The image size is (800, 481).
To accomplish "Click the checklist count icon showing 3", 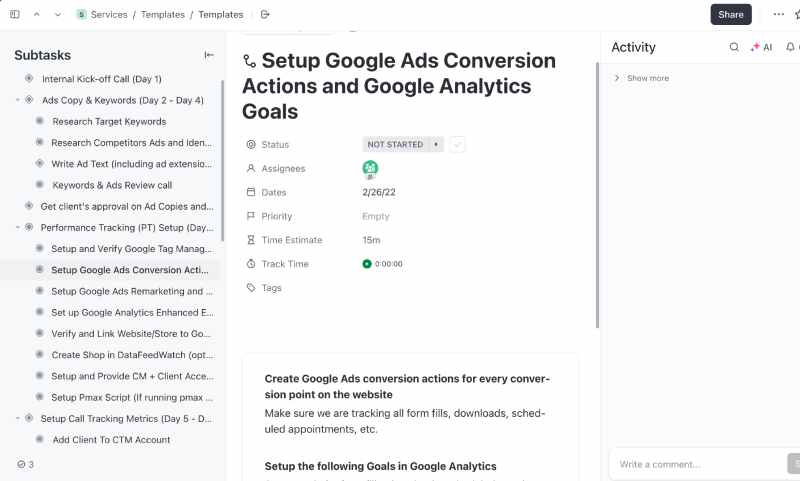I will [x=26, y=464].
